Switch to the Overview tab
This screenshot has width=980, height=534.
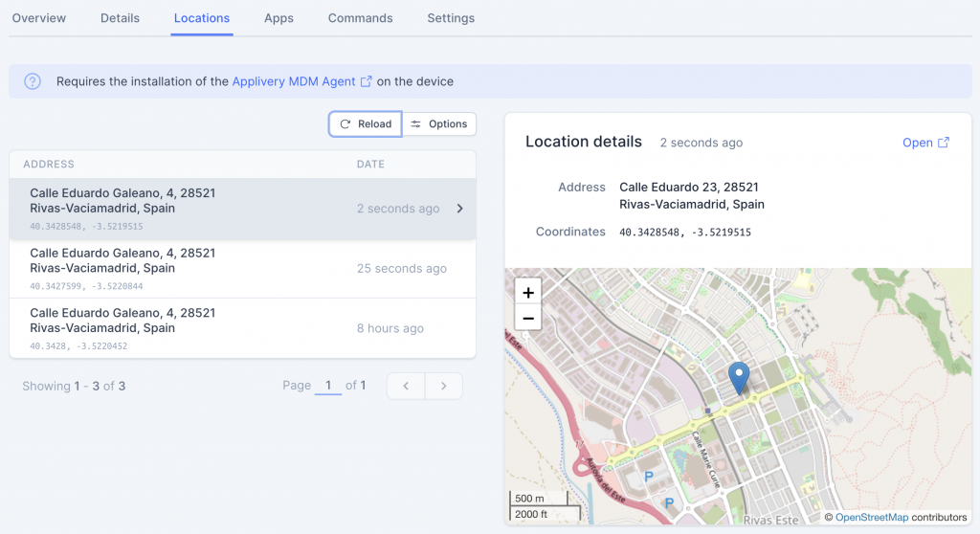pyautogui.click(x=38, y=18)
